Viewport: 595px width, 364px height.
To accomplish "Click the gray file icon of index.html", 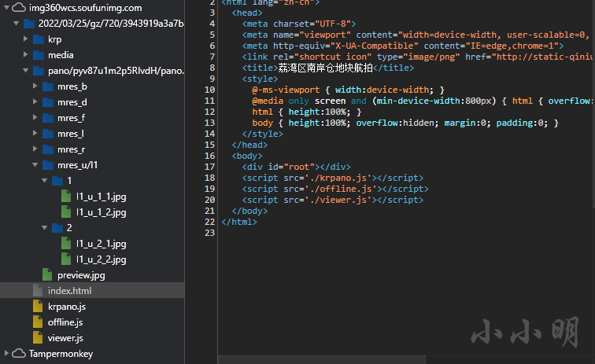I will pyautogui.click(x=38, y=290).
